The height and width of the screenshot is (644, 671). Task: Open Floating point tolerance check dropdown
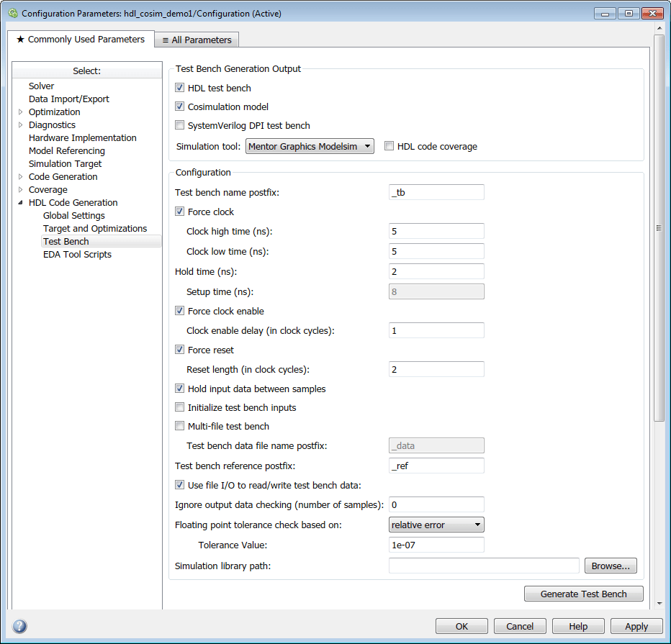click(436, 525)
